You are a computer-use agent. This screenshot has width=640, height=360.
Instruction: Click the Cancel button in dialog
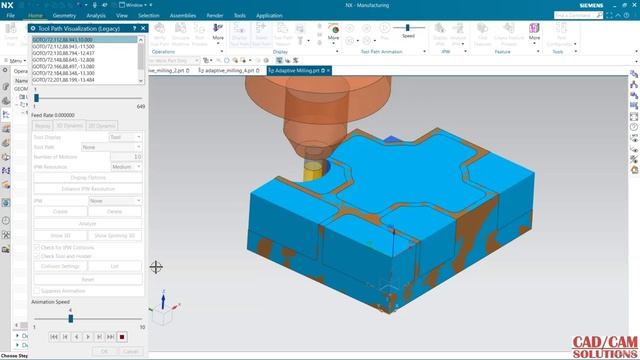(x=130, y=351)
